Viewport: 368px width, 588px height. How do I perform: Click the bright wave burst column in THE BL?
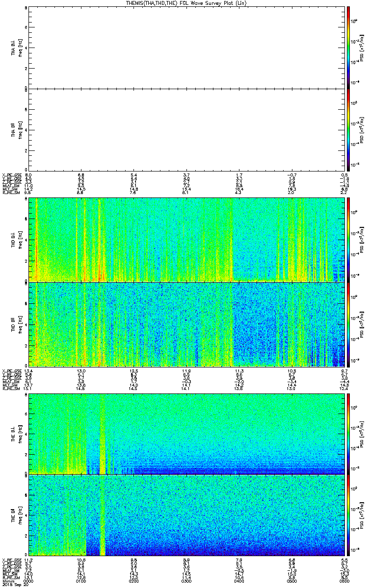point(102,434)
